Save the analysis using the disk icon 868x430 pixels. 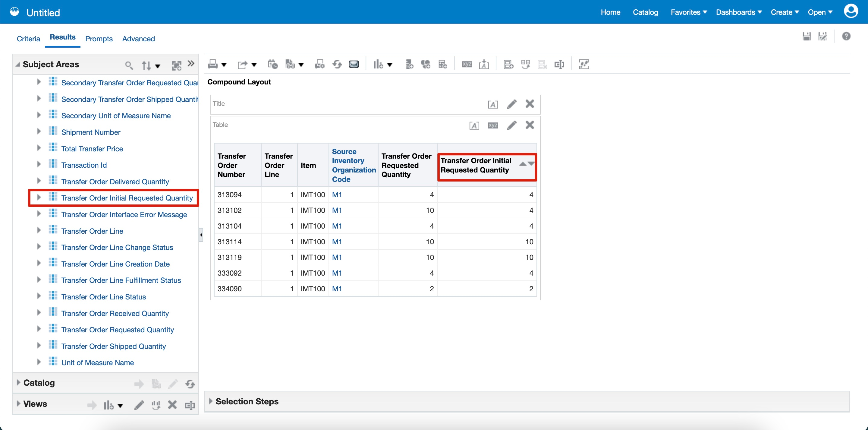click(x=807, y=36)
